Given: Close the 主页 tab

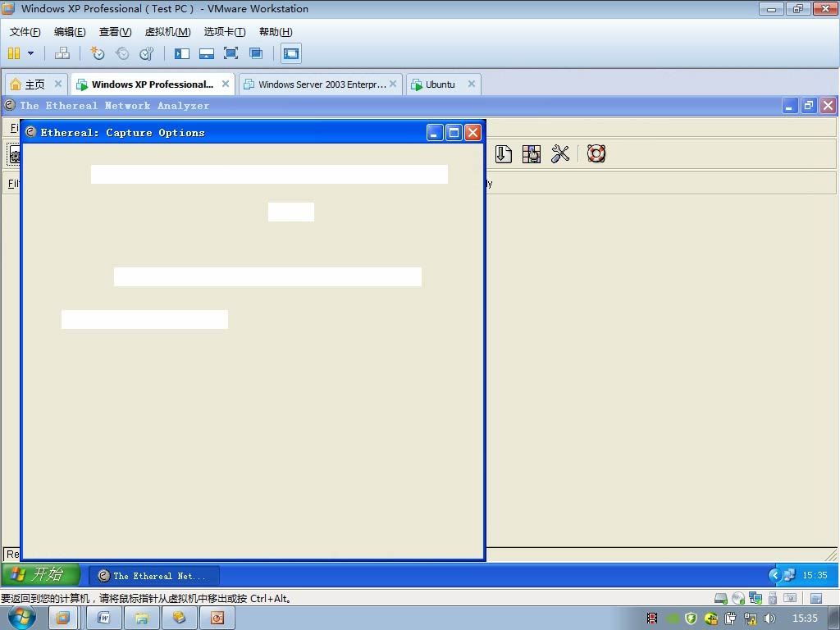Looking at the screenshot, I should coord(58,84).
